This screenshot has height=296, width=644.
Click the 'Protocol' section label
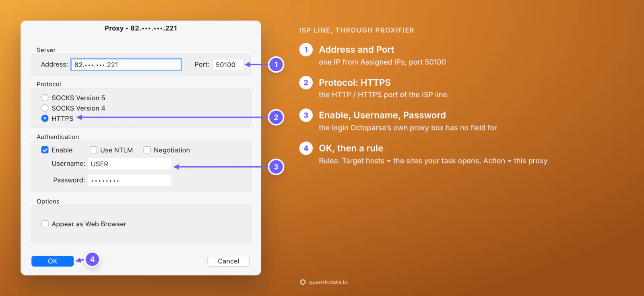pyautogui.click(x=49, y=84)
